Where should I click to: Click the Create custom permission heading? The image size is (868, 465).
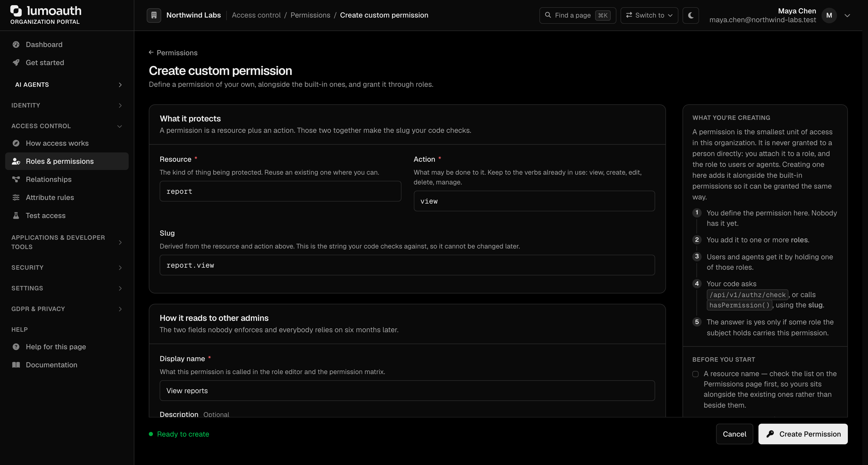pos(220,71)
